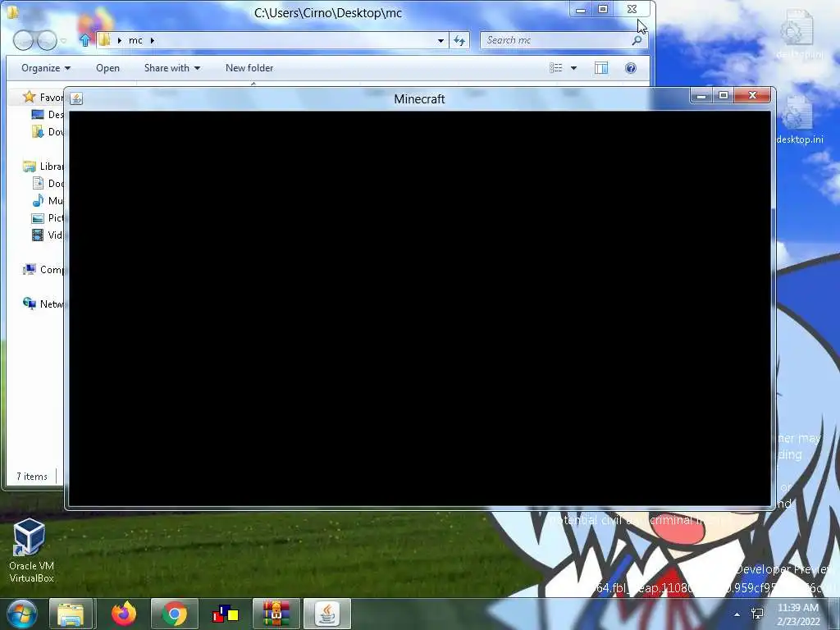The image size is (840, 630).
Task: Show hidden system tray icons
Action: tap(737, 614)
